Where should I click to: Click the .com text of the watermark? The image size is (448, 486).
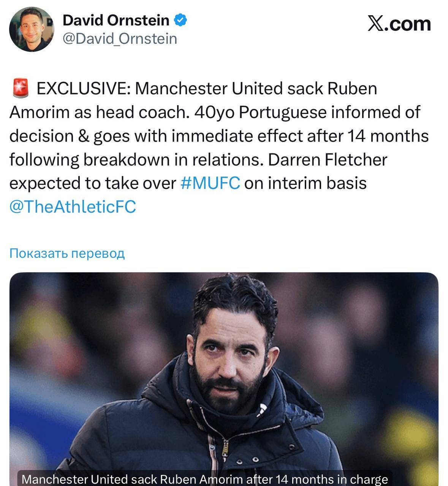[408, 24]
